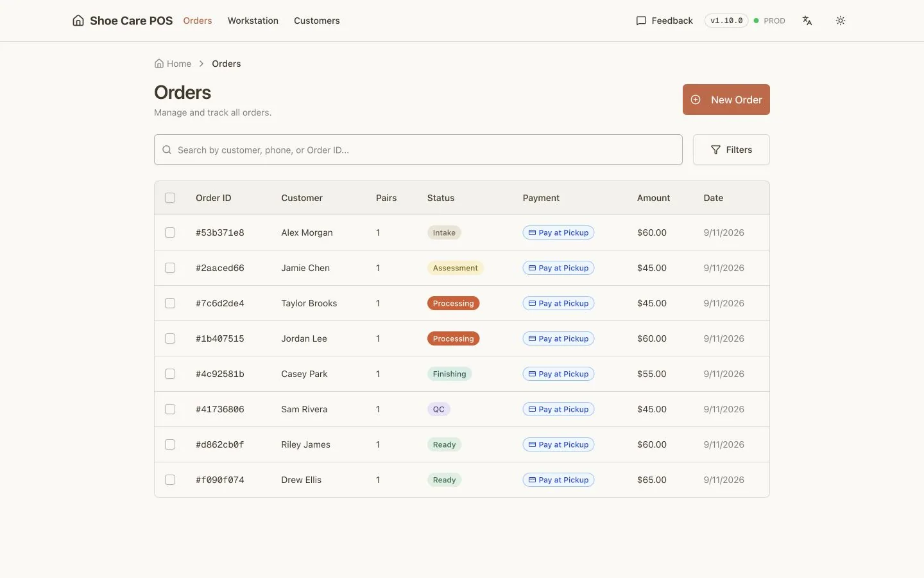Select the checkbox for Jamie Chen's order

click(170, 268)
